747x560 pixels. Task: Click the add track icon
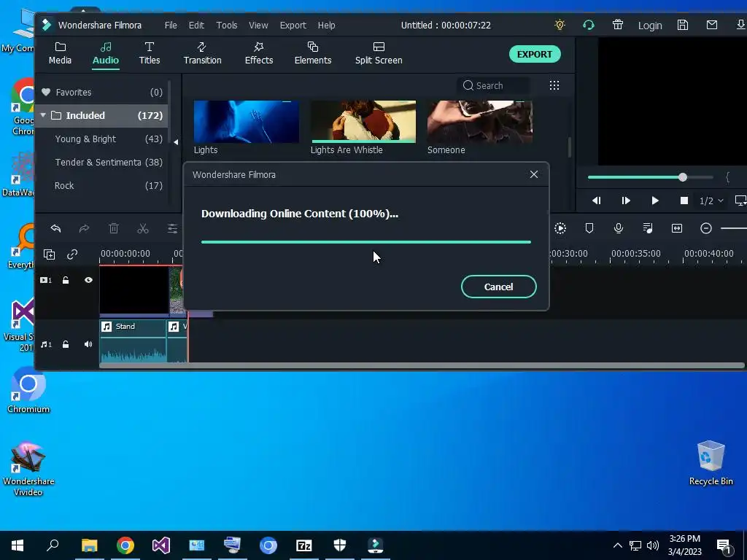(49, 254)
